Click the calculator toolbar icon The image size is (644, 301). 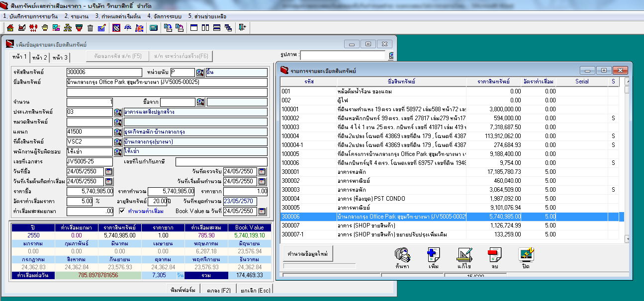click(x=154, y=28)
